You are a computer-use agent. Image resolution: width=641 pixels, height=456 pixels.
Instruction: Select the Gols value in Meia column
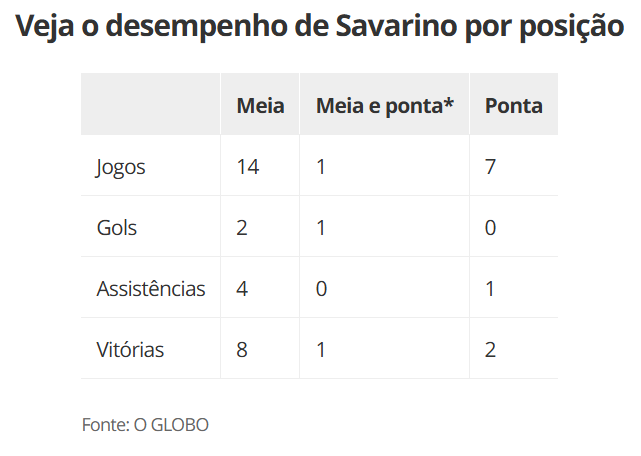coord(242,228)
